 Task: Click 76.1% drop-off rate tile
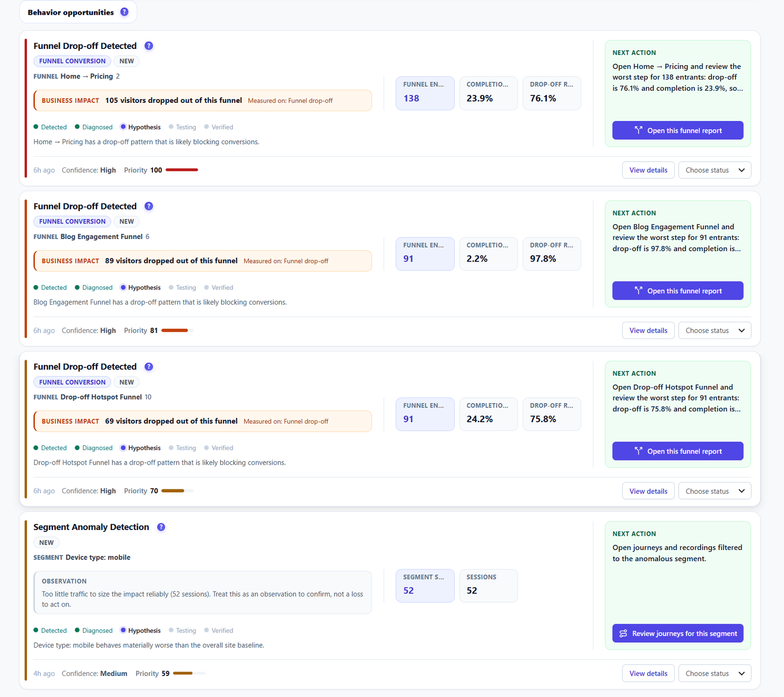click(x=552, y=93)
